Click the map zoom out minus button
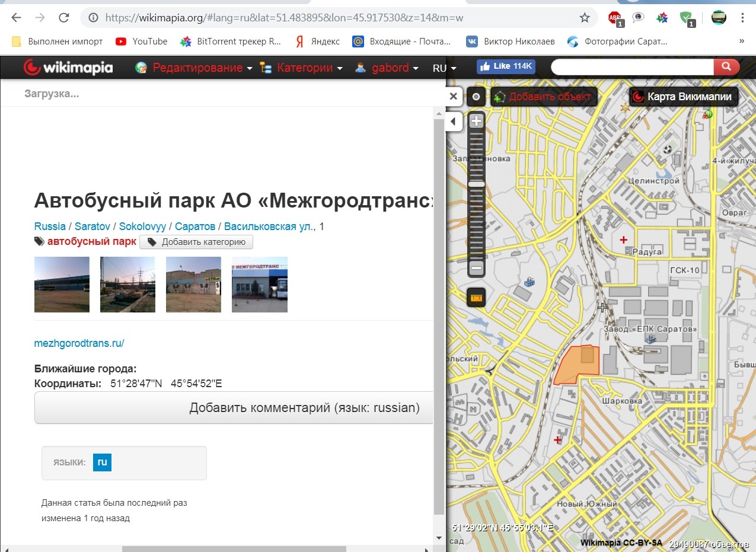The image size is (756, 552). (x=476, y=269)
